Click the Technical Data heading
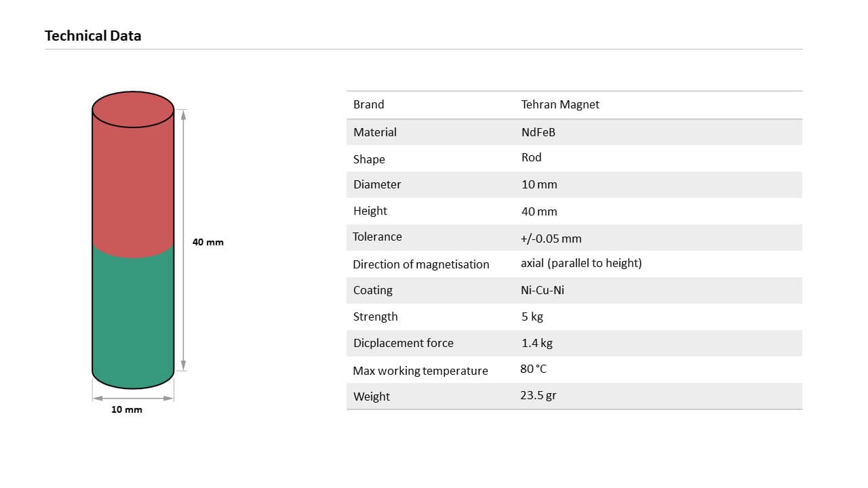The height and width of the screenshot is (488, 868). pos(93,36)
